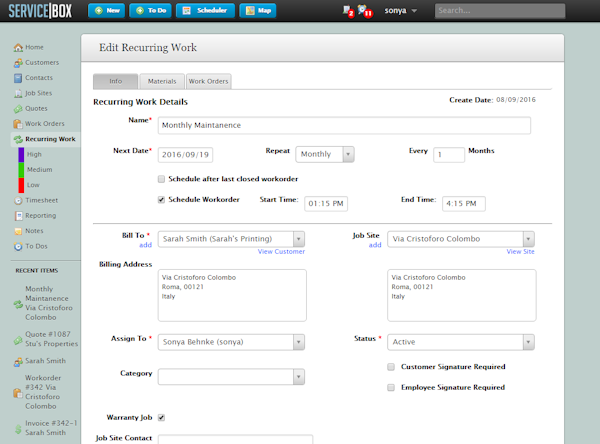Click the Quotes tag icon

click(x=18, y=109)
